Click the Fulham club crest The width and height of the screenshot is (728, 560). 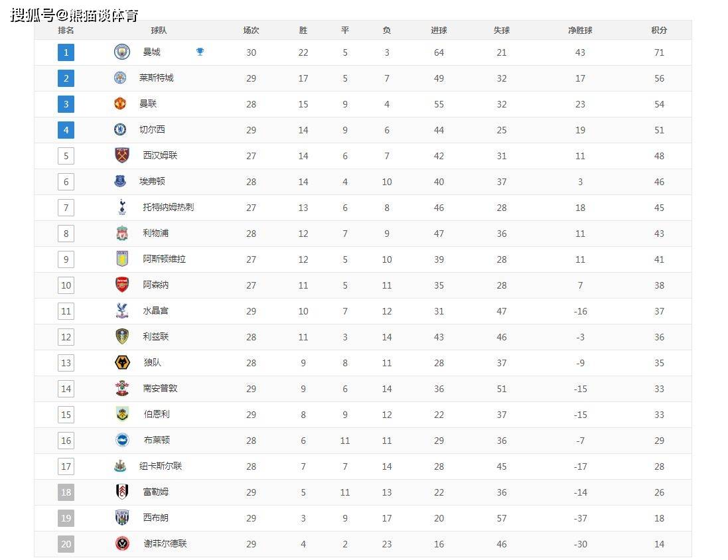coord(122,492)
